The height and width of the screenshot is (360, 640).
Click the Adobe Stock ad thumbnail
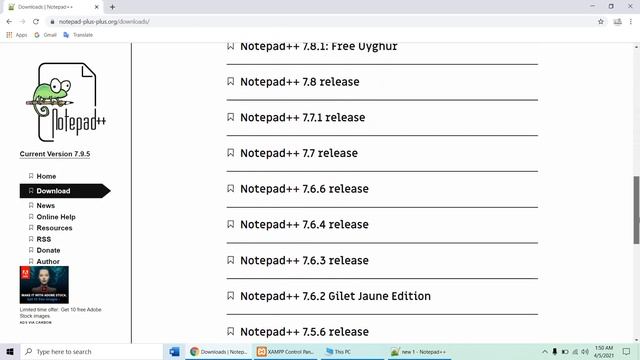tap(44, 285)
